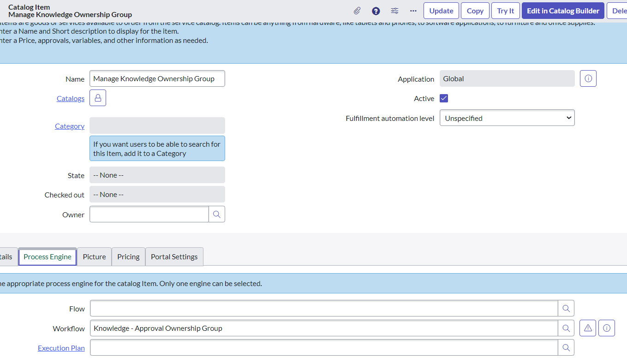Screen dimensions: 627x364
Task: Click into the Workflow input field
Action: tap(324, 328)
